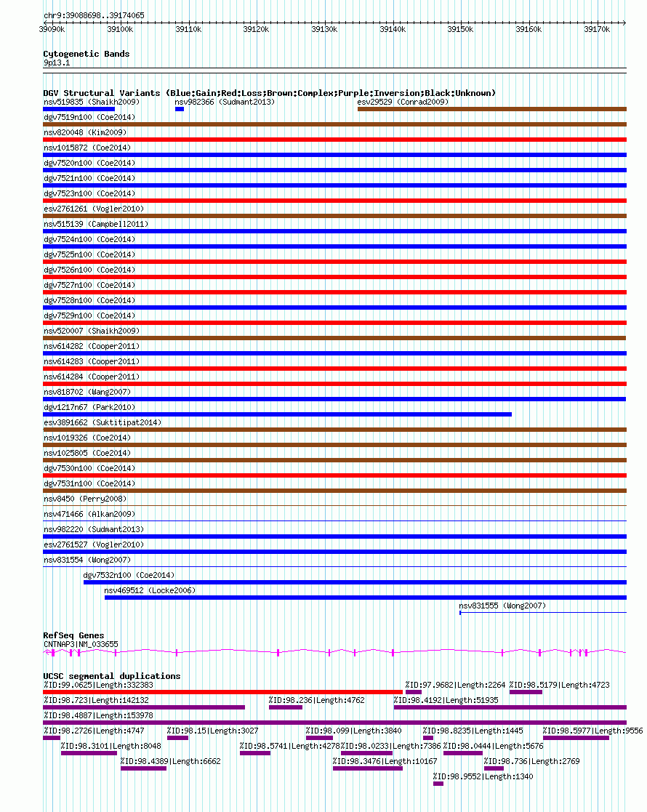Click dgv7525n100 (Coe2014) label

pyautogui.click(x=89, y=254)
